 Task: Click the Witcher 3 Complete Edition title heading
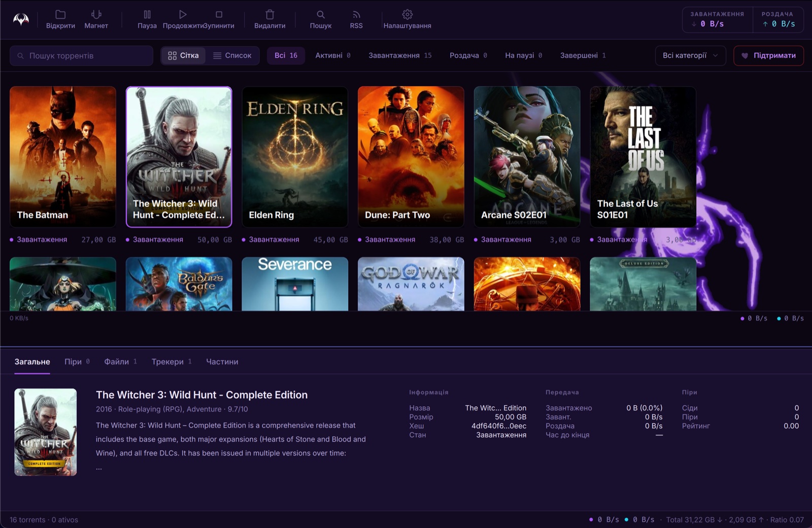[x=201, y=395]
